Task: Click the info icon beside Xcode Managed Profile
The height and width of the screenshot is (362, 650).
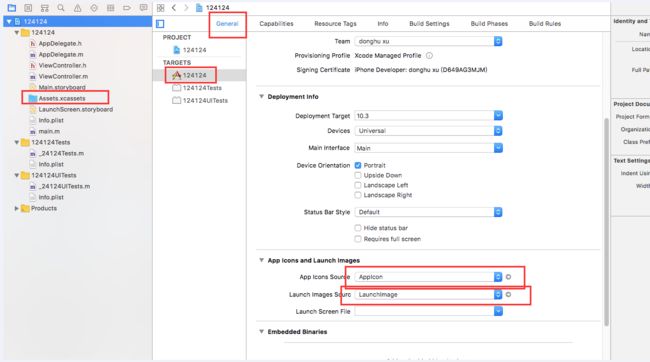Action: coord(429,56)
